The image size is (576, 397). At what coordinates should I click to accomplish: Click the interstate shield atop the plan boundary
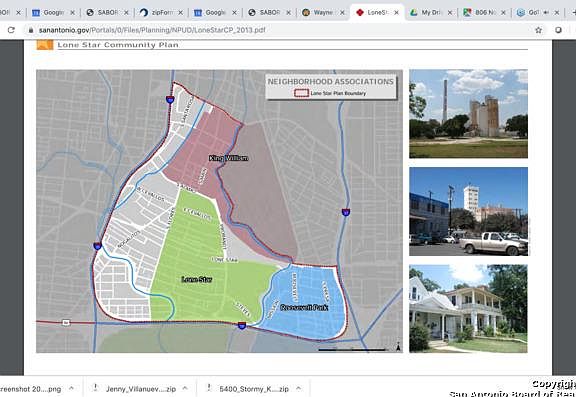click(170, 99)
